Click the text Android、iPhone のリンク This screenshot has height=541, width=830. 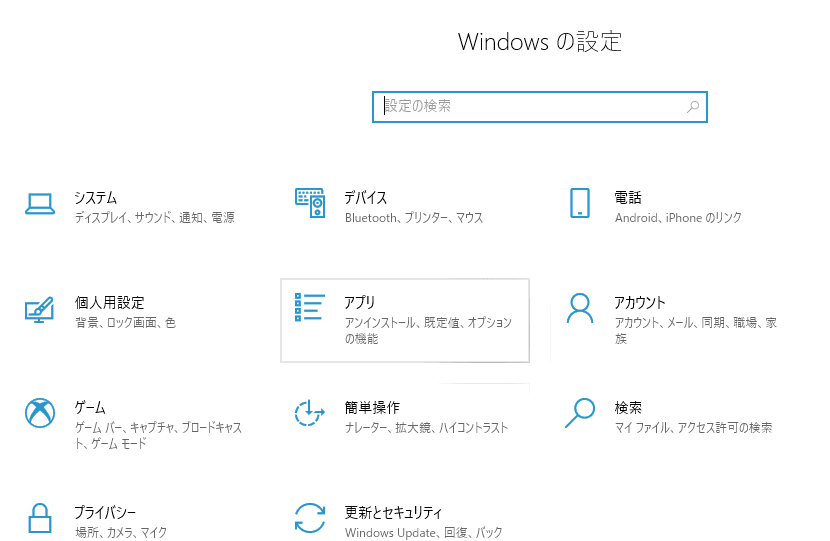(678, 218)
